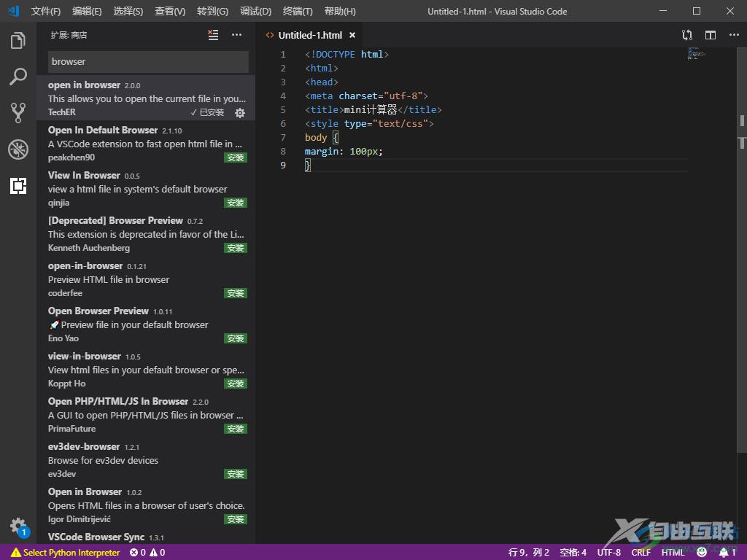Select the Untitled-1.html editor tab
Image resolution: width=747 pixels, height=560 pixels.
point(310,35)
